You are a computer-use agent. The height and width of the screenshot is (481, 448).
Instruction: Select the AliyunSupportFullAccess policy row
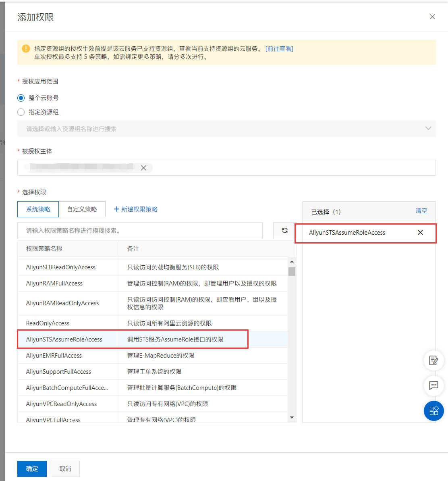point(153,371)
